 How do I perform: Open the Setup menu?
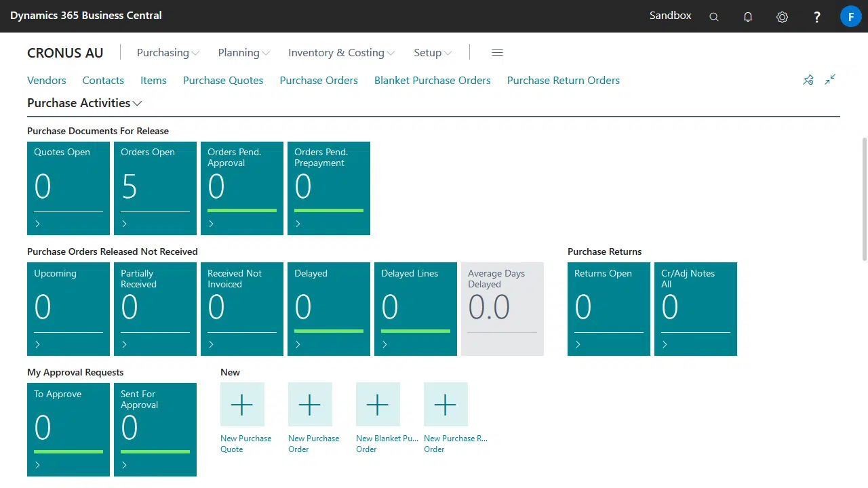point(432,53)
